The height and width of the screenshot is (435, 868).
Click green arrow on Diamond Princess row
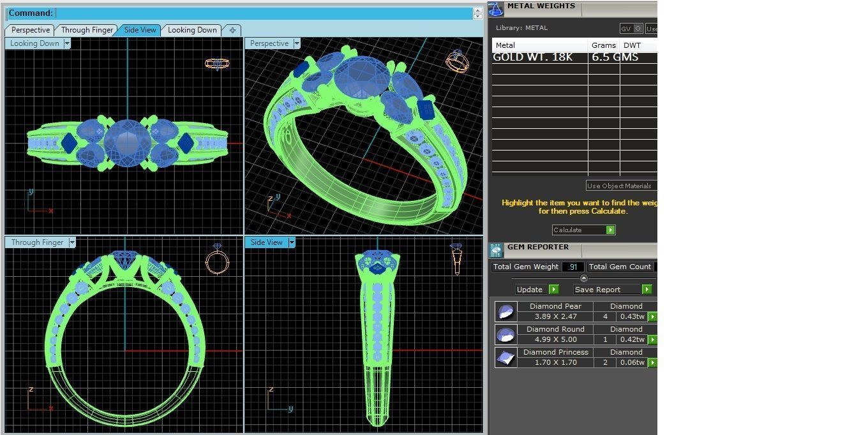click(x=652, y=363)
